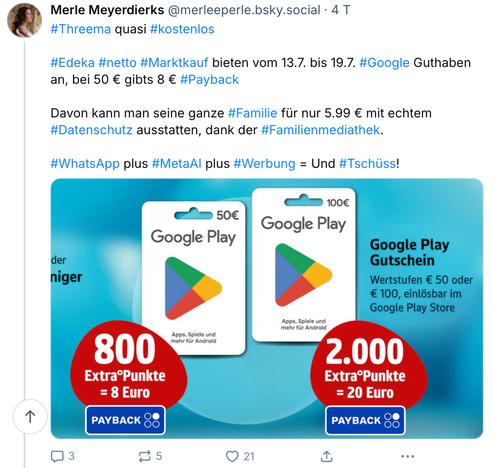Screen dimensions: 493x468
Task: Click the #Payback hashtag
Action: pyautogui.click(x=209, y=80)
